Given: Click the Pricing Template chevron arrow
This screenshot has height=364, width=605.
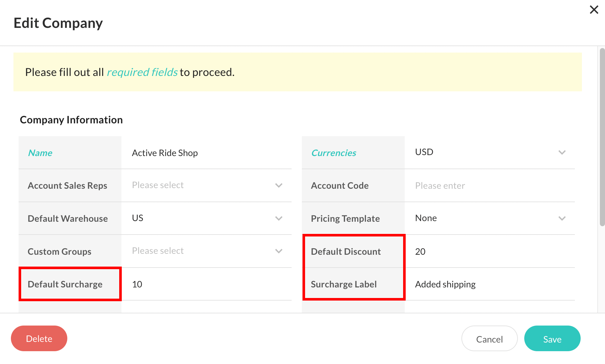Looking at the screenshot, I should point(562,218).
